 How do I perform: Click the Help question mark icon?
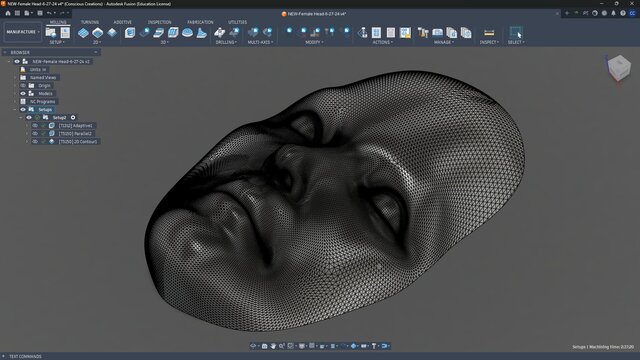(622, 13)
